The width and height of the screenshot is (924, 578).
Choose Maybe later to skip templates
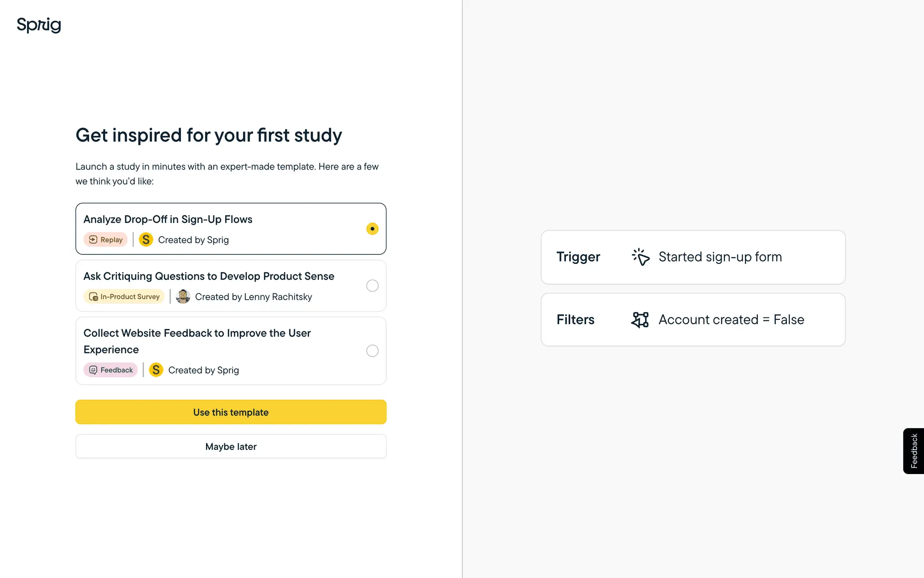[x=231, y=447]
